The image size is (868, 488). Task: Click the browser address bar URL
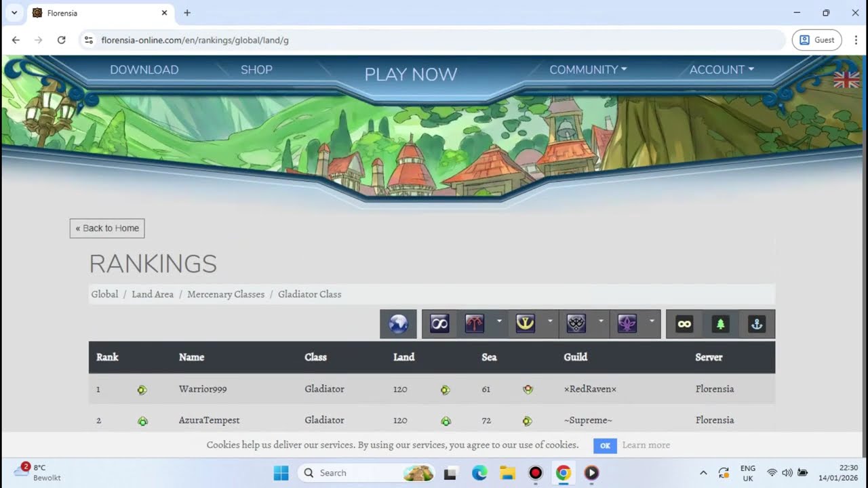(195, 40)
